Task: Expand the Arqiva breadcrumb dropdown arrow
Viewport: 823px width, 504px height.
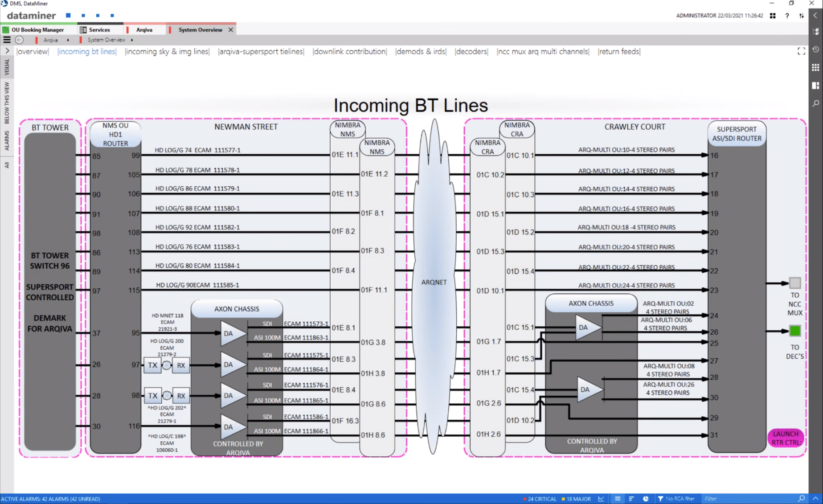Action: coord(68,40)
